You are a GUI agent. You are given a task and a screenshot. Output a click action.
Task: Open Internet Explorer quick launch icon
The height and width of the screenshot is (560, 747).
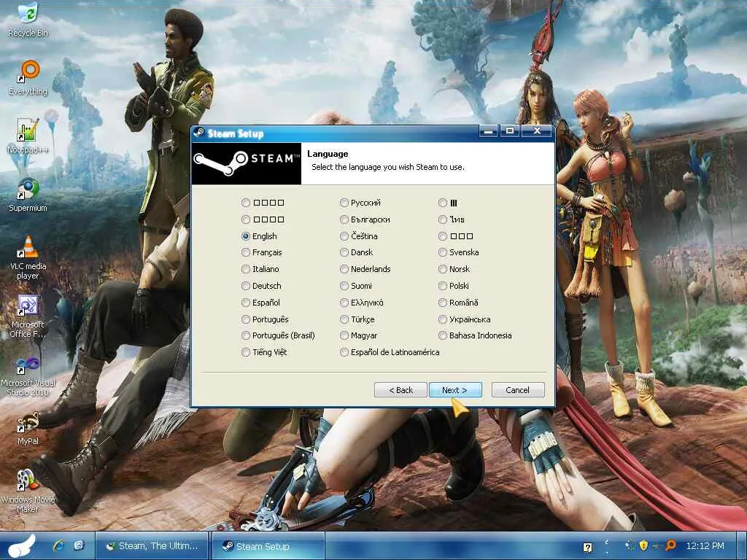(58, 545)
